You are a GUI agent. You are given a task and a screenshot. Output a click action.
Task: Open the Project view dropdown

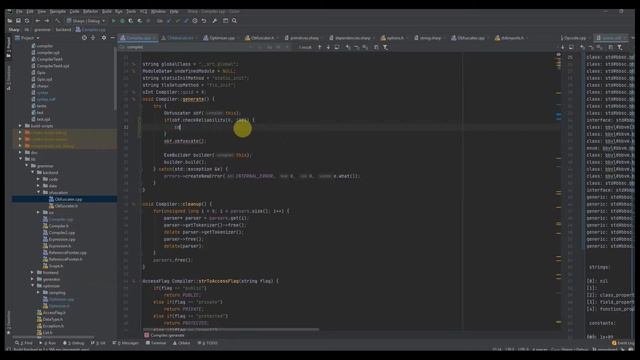click(x=27, y=38)
